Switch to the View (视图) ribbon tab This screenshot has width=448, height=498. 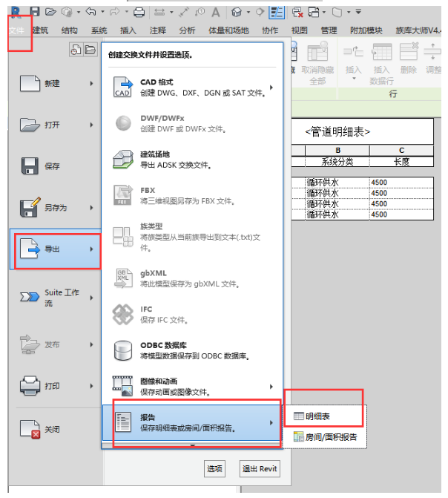[x=300, y=30]
